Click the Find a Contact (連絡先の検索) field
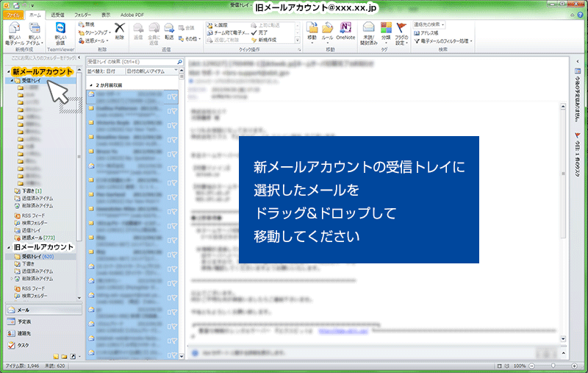Screen dimensions: 588x373 [x=429, y=24]
